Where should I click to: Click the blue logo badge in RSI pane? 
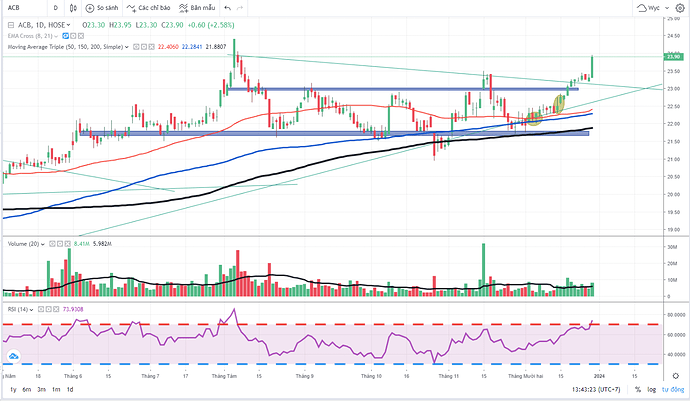(x=13, y=357)
